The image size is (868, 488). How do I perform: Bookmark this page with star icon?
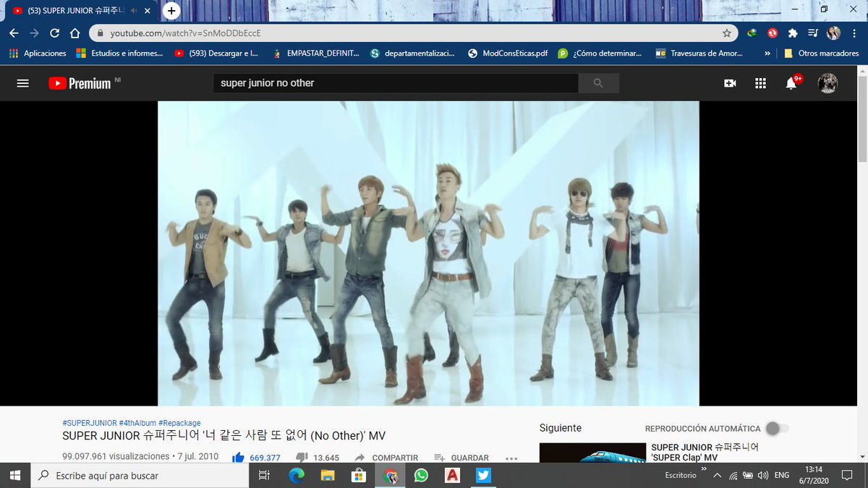727,33
